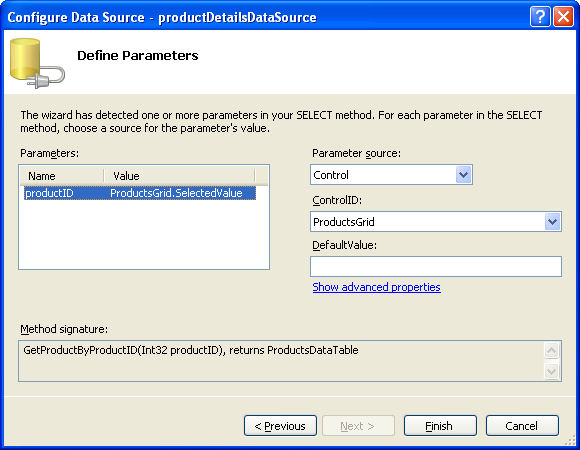580x450 pixels.
Task: Select the productID parameter row
Action: coord(140,193)
